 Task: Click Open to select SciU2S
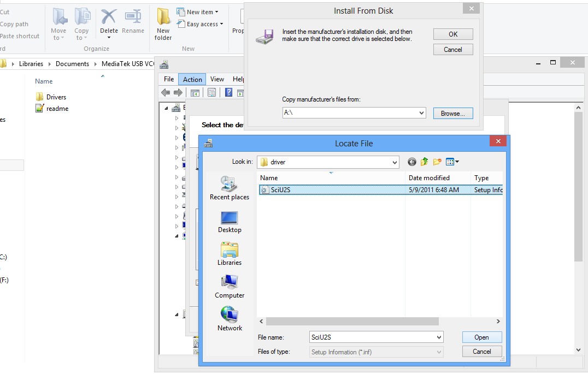click(481, 337)
